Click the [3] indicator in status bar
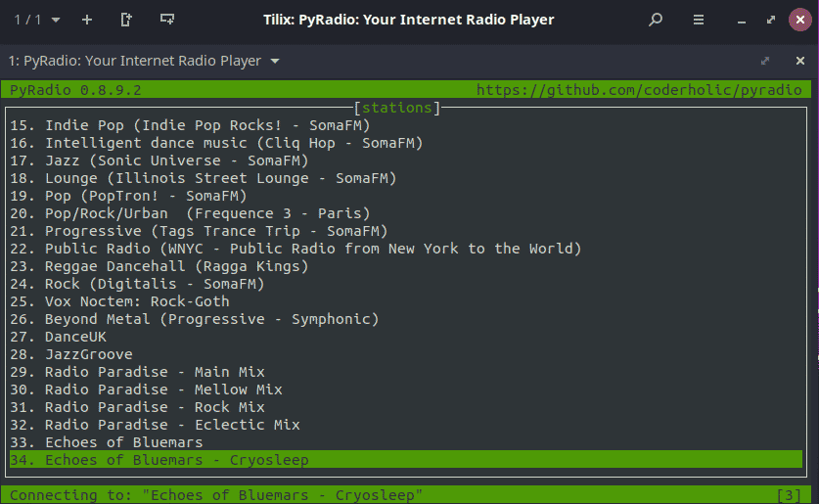The image size is (819, 504). [789, 494]
